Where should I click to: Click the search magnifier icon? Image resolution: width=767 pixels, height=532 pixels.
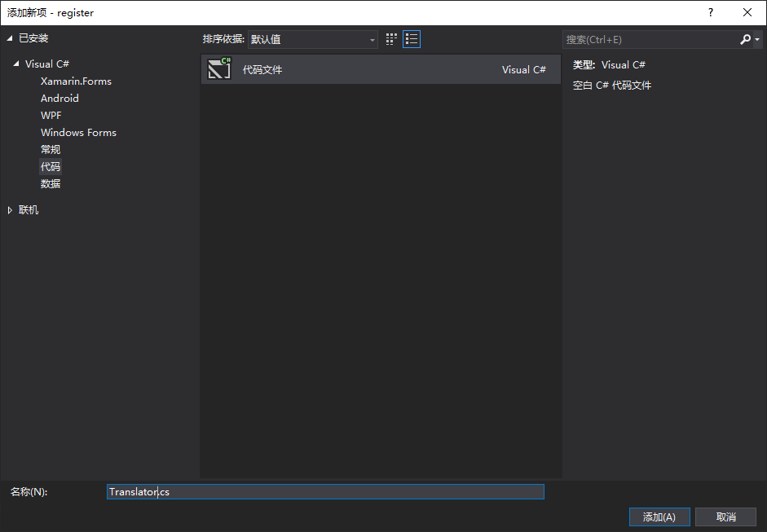[745, 38]
